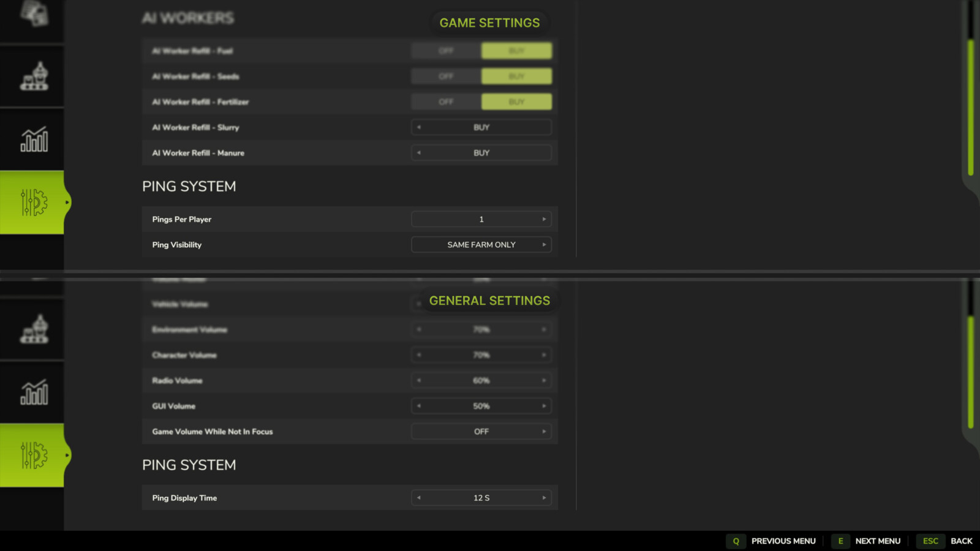Increase Character Volume with right arrow
The image size is (980, 551).
point(544,355)
